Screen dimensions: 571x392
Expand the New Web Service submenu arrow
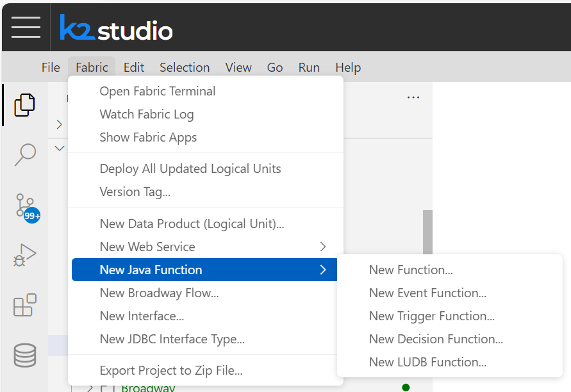(x=323, y=247)
